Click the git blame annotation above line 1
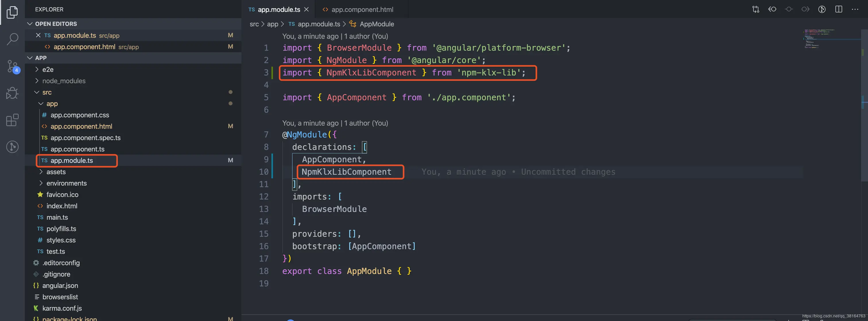Image resolution: width=868 pixels, height=321 pixels. [335, 36]
